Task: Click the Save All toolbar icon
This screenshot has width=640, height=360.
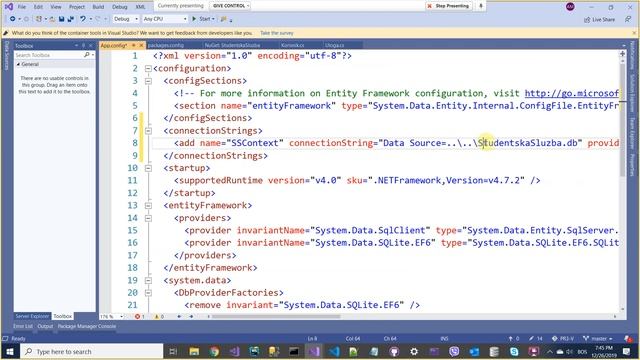Action: (71, 19)
